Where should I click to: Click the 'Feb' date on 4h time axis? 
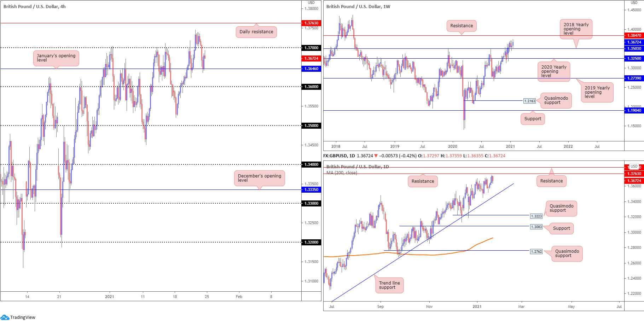pyautogui.click(x=239, y=297)
